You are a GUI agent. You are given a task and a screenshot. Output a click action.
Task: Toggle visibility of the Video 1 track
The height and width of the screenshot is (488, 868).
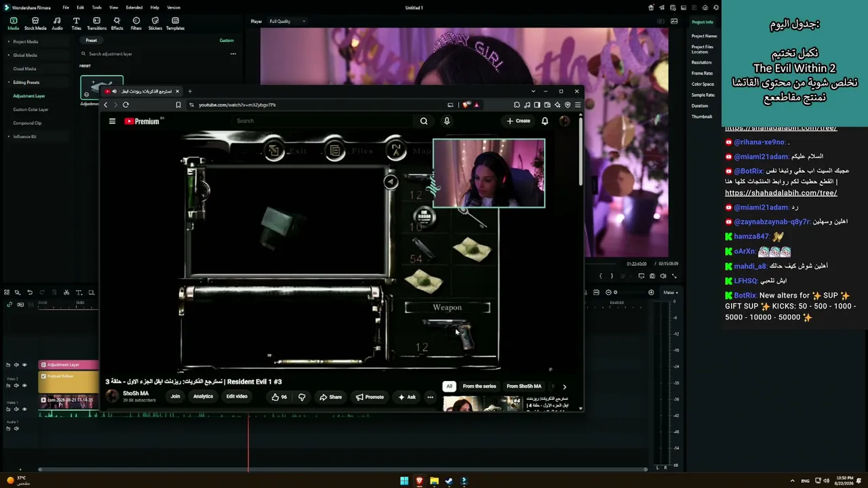click(24, 409)
